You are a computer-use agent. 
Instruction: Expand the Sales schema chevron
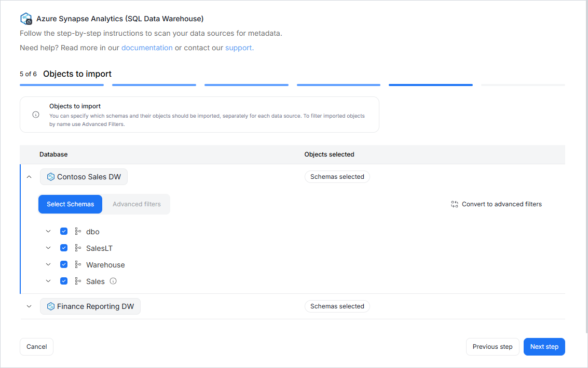point(48,281)
